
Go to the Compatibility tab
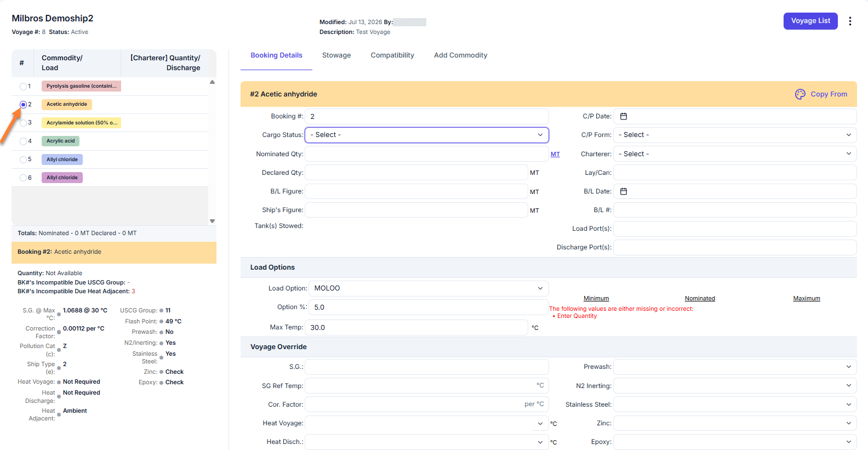pyautogui.click(x=392, y=55)
